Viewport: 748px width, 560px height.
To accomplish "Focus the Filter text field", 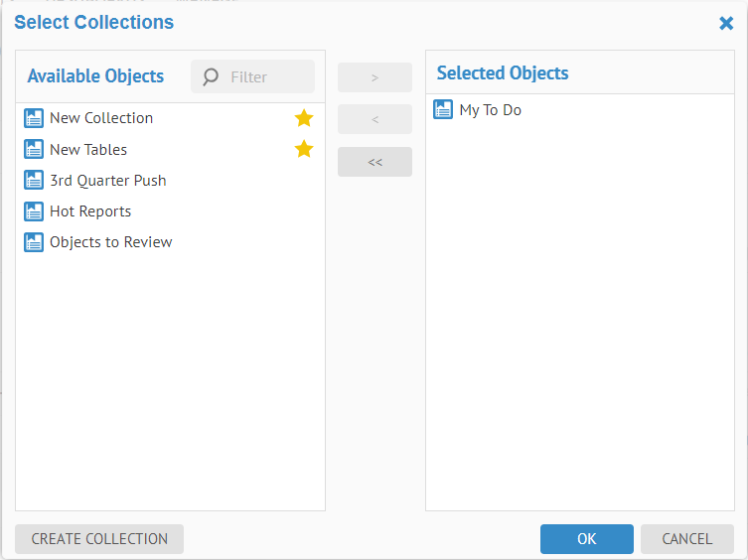I will (x=266, y=76).
